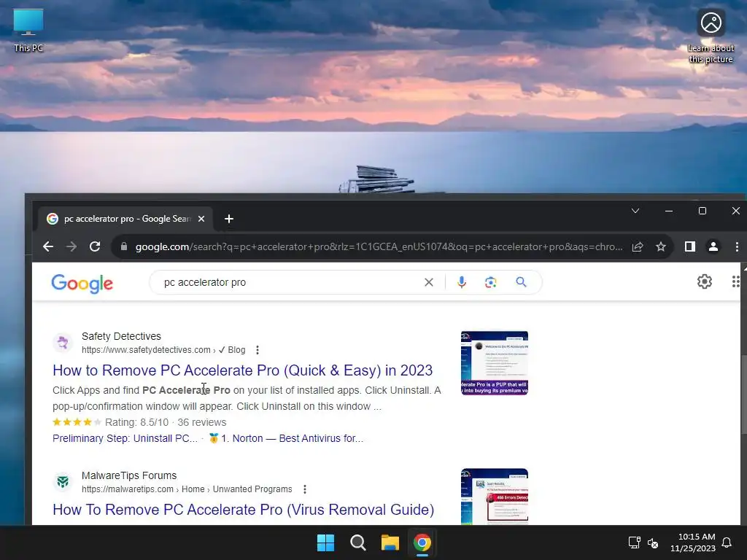Open the muted volume tray icon
Viewport: 747px width, 560px height.
[x=653, y=542]
